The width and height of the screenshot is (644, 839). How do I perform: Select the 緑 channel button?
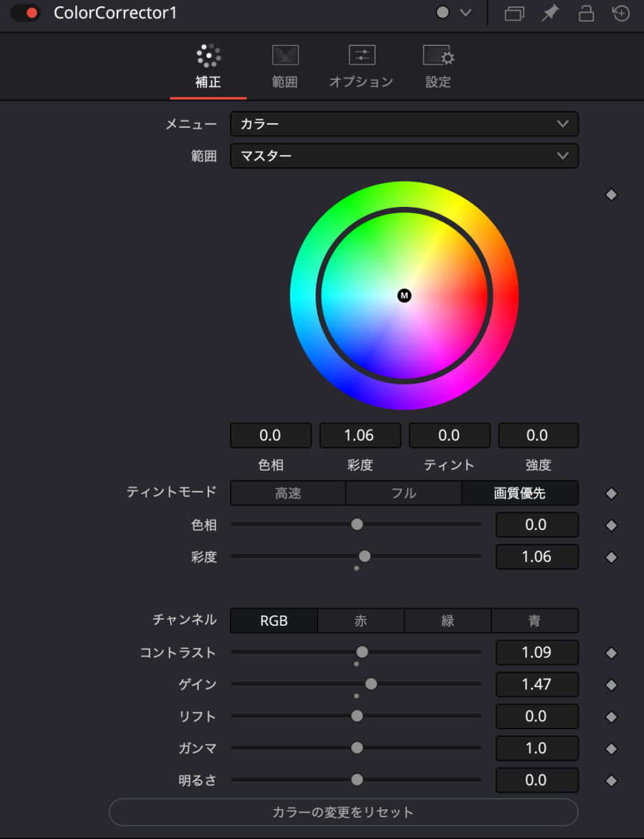click(x=448, y=621)
